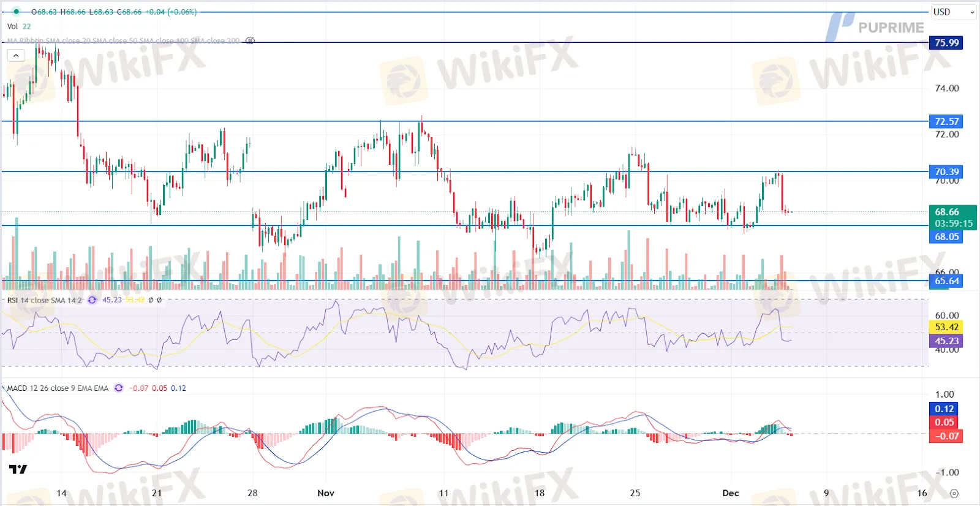Image resolution: width=980 pixels, height=506 pixels.
Task: Click the green market status dot
Action: click(16, 12)
